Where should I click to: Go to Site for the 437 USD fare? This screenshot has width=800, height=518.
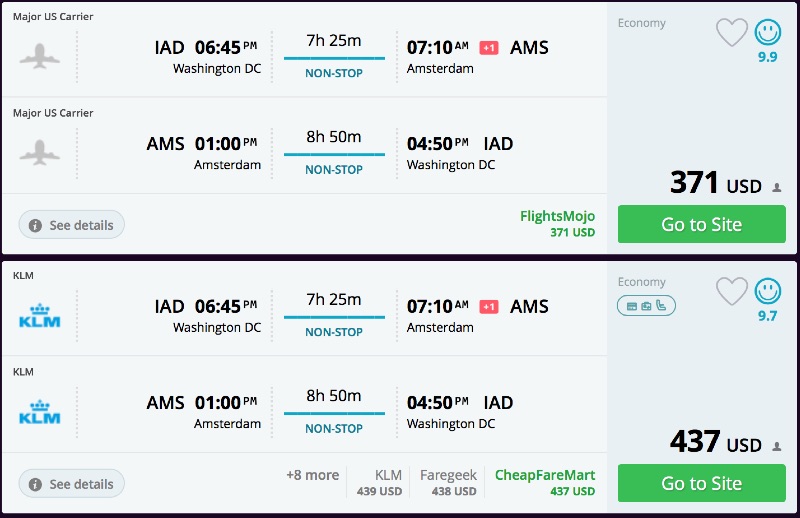(x=701, y=483)
